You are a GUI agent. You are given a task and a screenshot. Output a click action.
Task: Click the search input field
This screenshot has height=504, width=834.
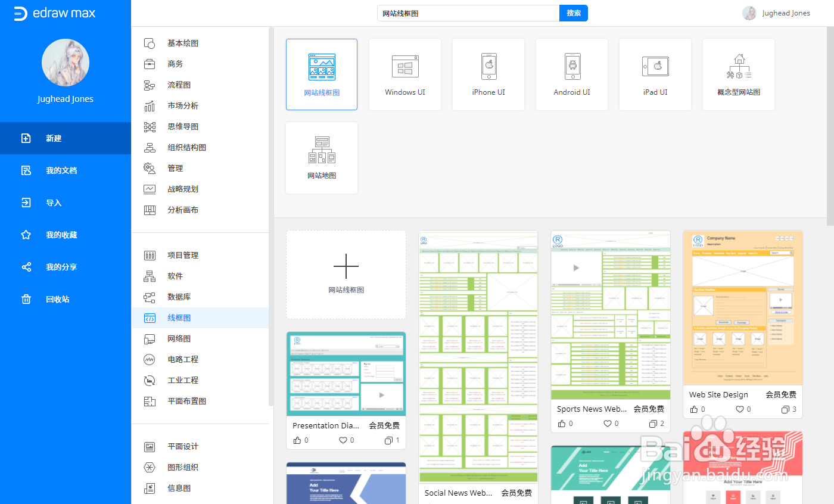[x=468, y=12]
